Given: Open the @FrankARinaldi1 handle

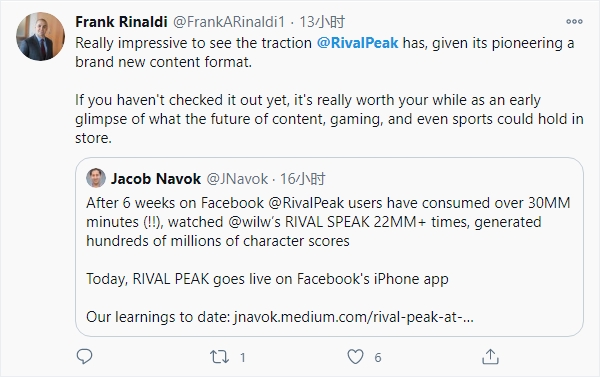Looking at the screenshot, I should (x=229, y=22).
